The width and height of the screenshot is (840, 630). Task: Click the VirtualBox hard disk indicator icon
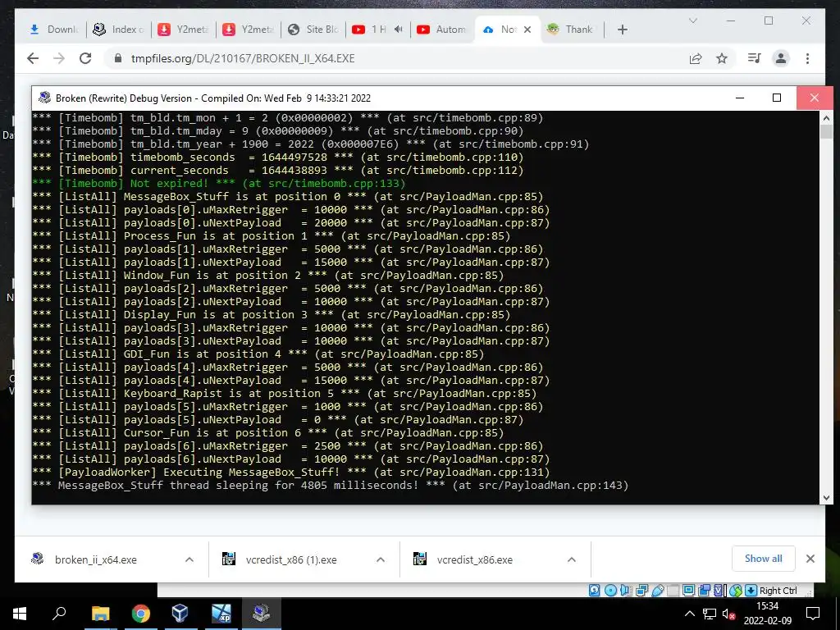click(595, 591)
